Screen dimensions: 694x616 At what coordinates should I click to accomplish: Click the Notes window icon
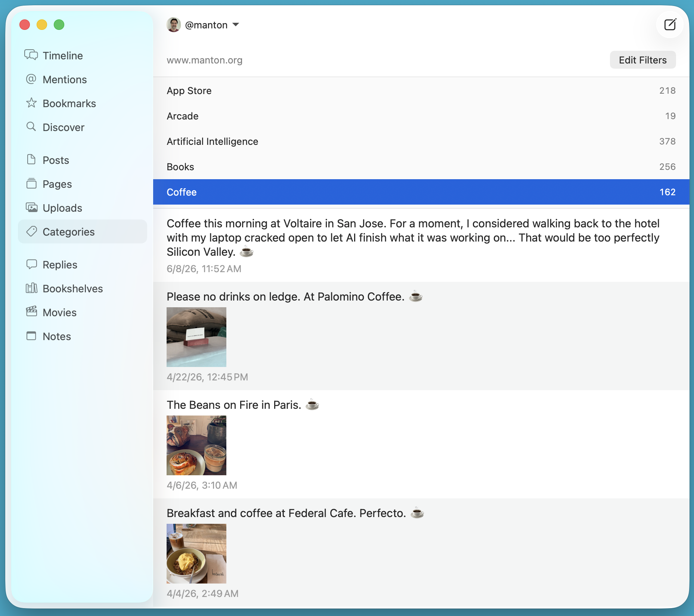31,336
